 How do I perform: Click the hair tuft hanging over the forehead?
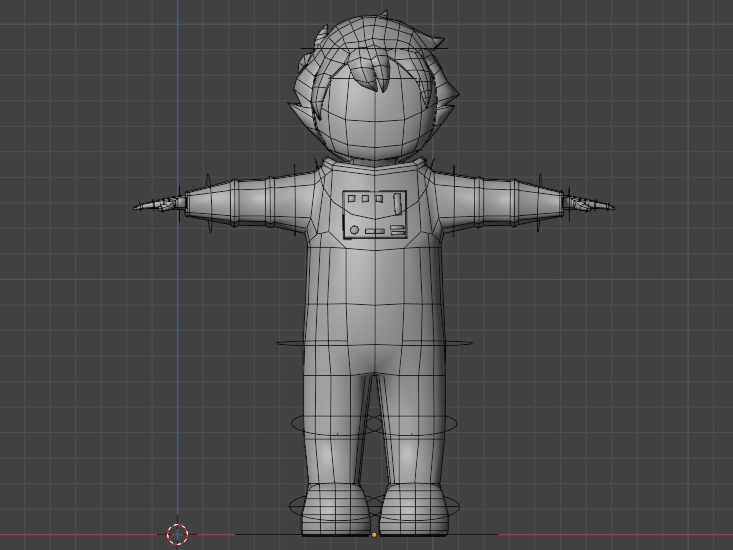[x=379, y=76]
